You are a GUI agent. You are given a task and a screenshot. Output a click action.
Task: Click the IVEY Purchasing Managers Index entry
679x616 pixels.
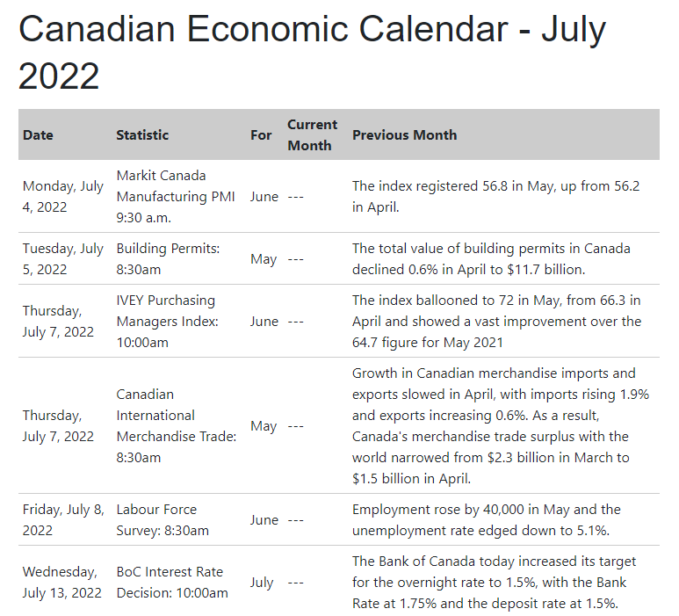pos(165,322)
